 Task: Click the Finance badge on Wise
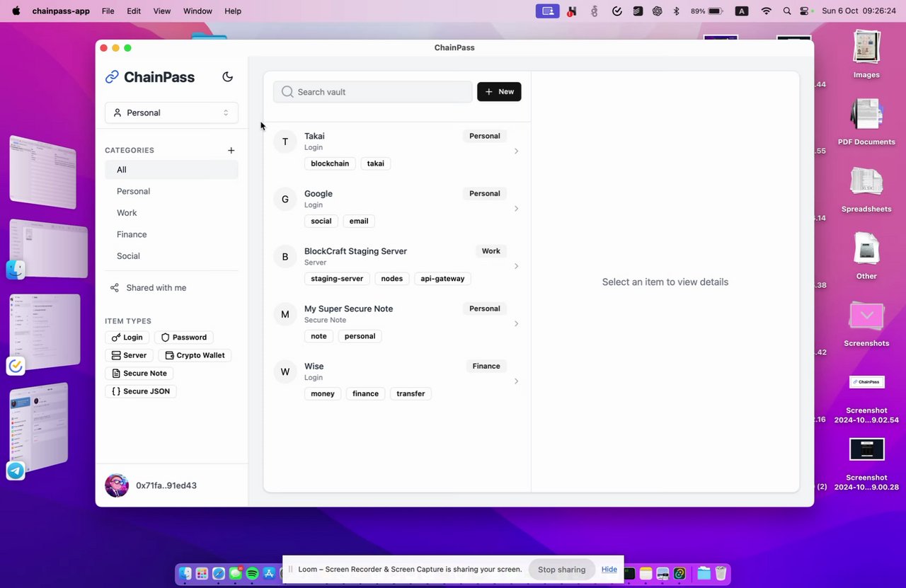pos(486,366)
